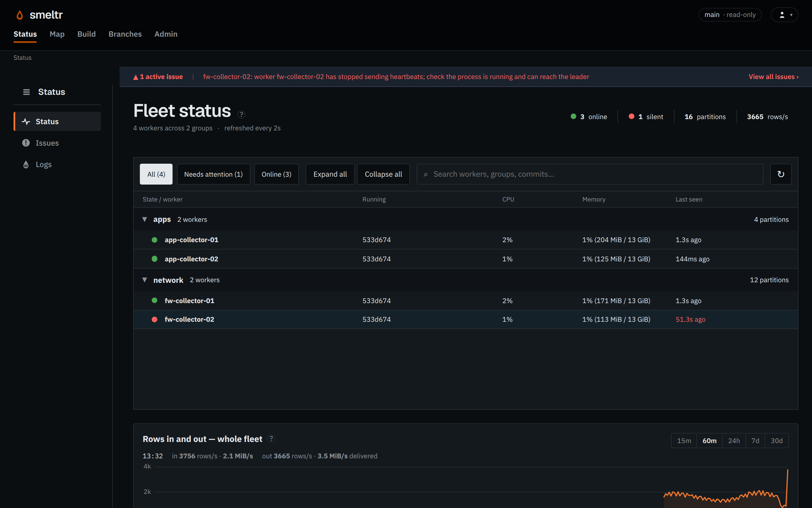Click the help icon beside Fleet status
The width and height of the screenshot is (812, 508).
pyautogui.click(x=241, y=115)
